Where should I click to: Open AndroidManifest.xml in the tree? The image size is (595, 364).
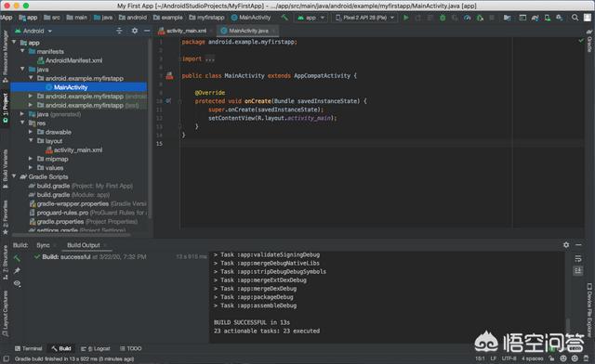point(70,60)
